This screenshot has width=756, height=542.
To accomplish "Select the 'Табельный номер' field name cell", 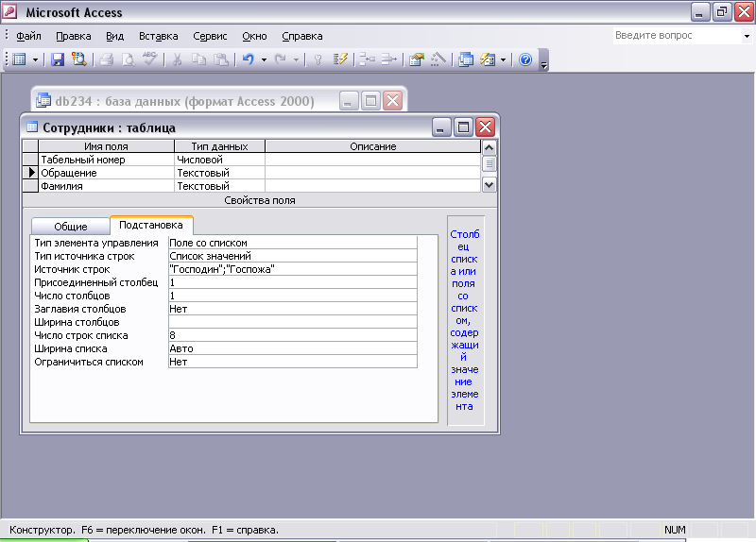I will tap(106, 160).
